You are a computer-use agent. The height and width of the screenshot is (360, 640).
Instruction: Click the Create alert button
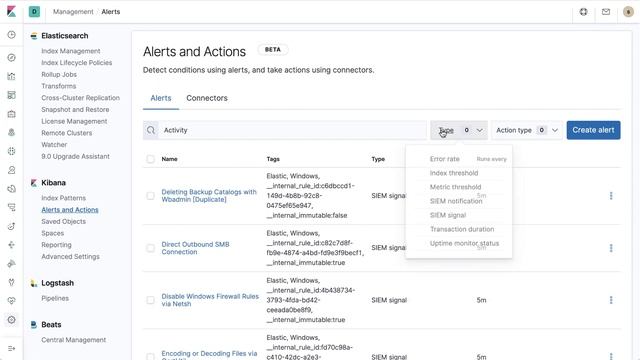coord(593,130)
